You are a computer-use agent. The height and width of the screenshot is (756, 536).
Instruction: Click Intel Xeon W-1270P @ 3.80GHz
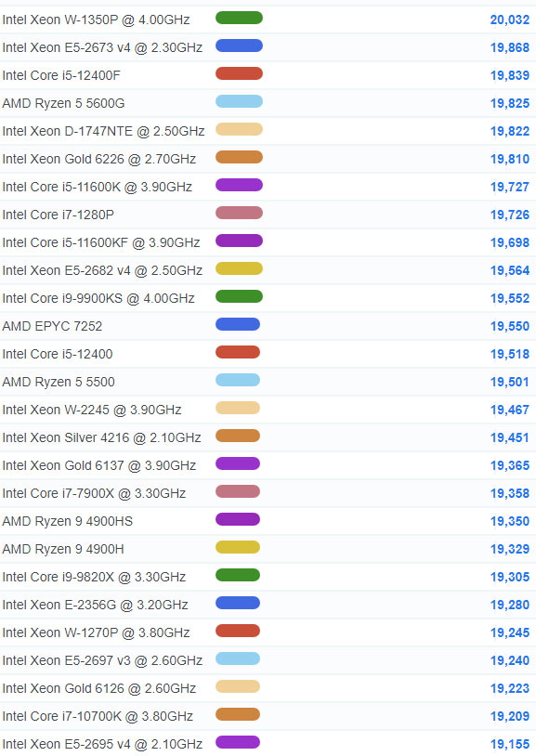[96, 632]
